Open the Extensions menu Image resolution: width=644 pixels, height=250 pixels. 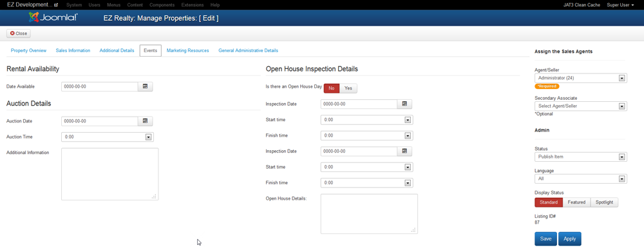(192, 5)
